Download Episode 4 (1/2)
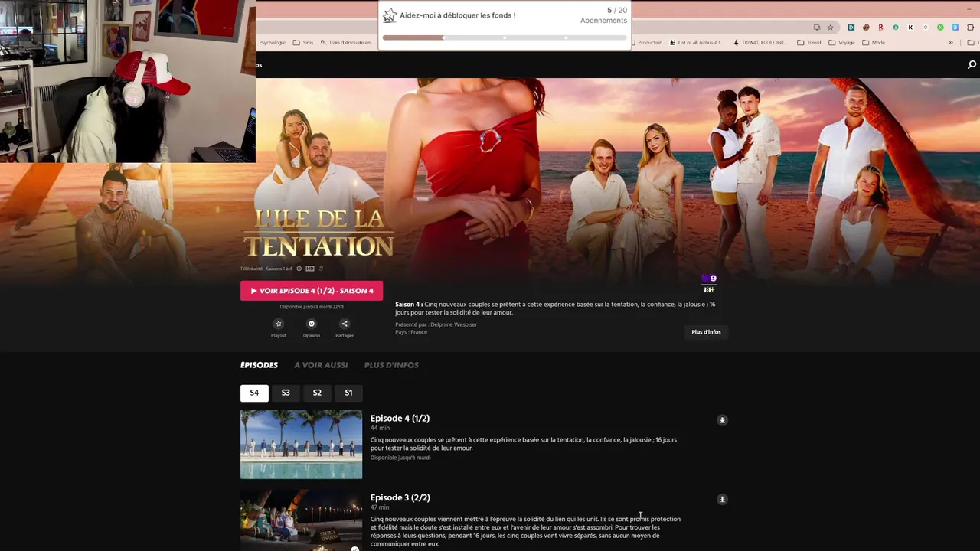Viewport: 980px width, 551px height. [722, 420]
